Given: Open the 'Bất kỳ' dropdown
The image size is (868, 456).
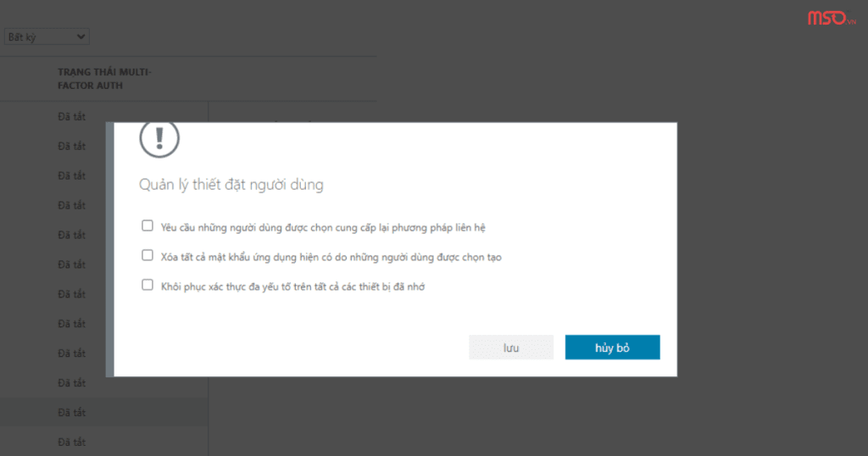Looking at the screenshot, I should [47, 37].
